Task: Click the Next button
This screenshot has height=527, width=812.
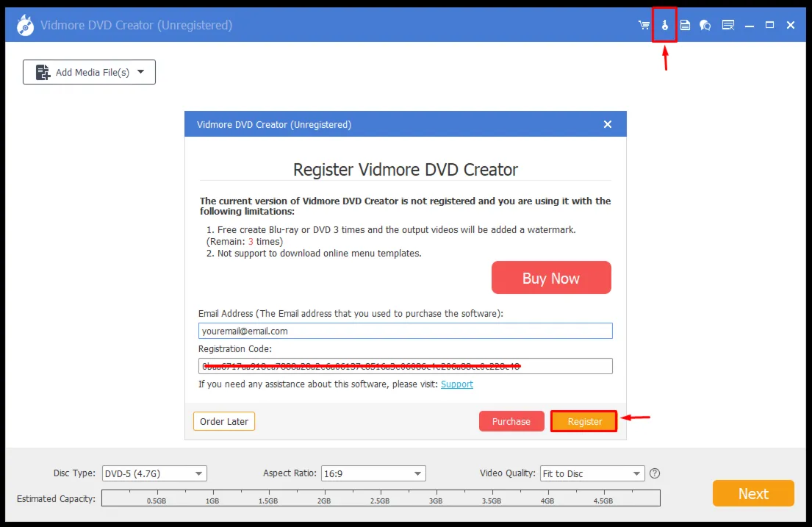Action: coord(753,493)
